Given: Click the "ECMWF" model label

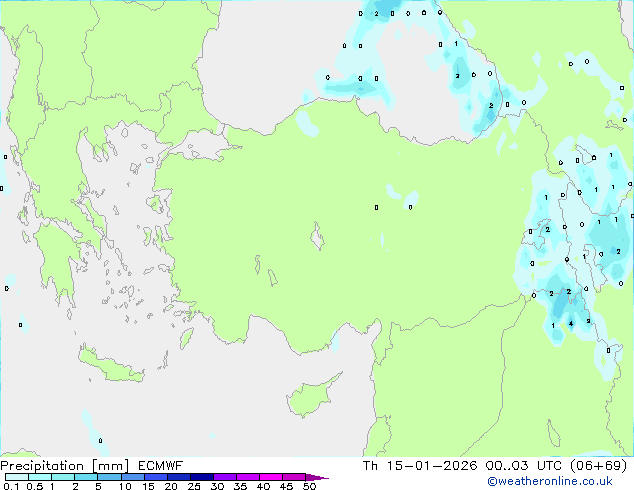Looking at the screenshot, I should point(161,466).
